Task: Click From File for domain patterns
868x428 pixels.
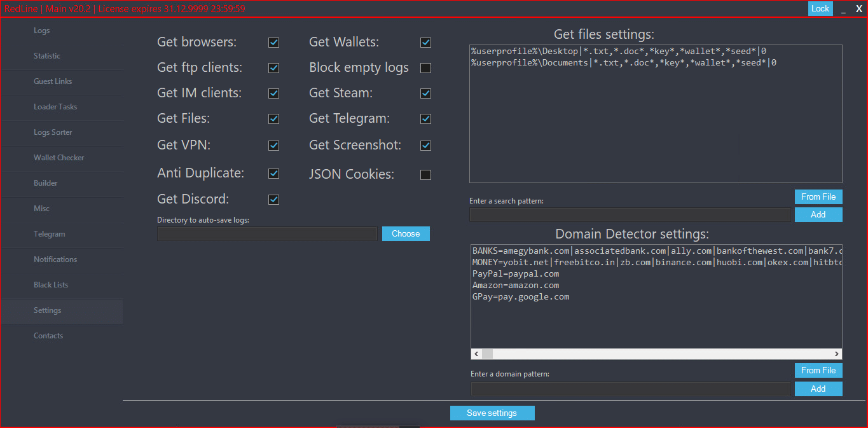Action: pos(818,371)
